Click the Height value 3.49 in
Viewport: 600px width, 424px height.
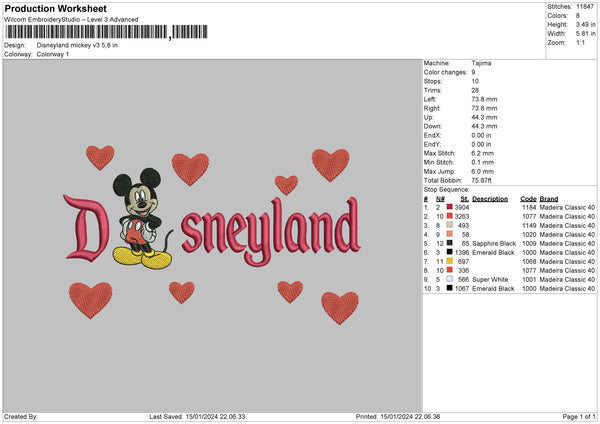[x=585, y=24]
